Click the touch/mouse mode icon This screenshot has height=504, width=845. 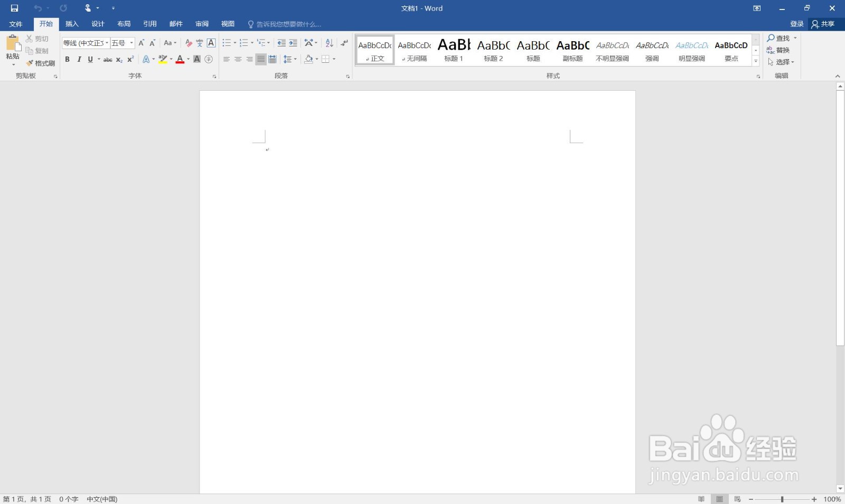coord(88,8)
